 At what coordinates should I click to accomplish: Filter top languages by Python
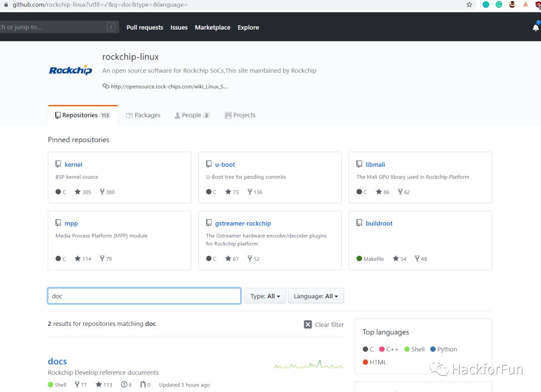pyautogui.click(x=444, y=349)
